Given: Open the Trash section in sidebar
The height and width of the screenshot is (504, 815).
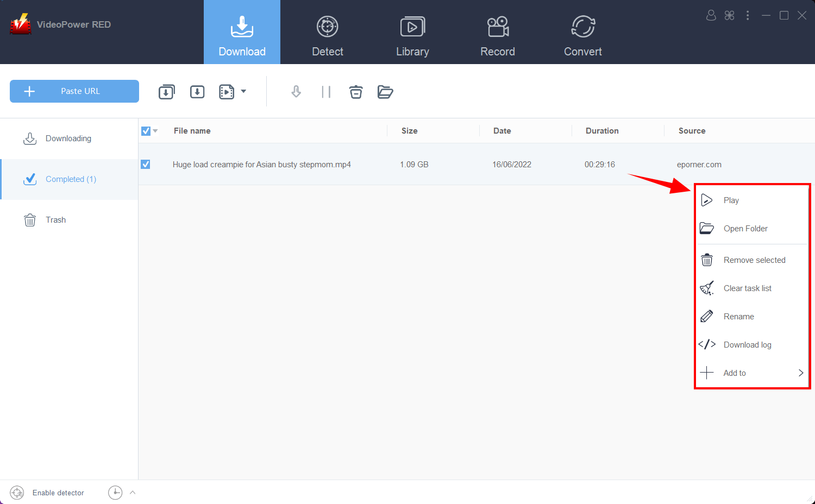Looking at the screenshot, I should tap(69, 220).
